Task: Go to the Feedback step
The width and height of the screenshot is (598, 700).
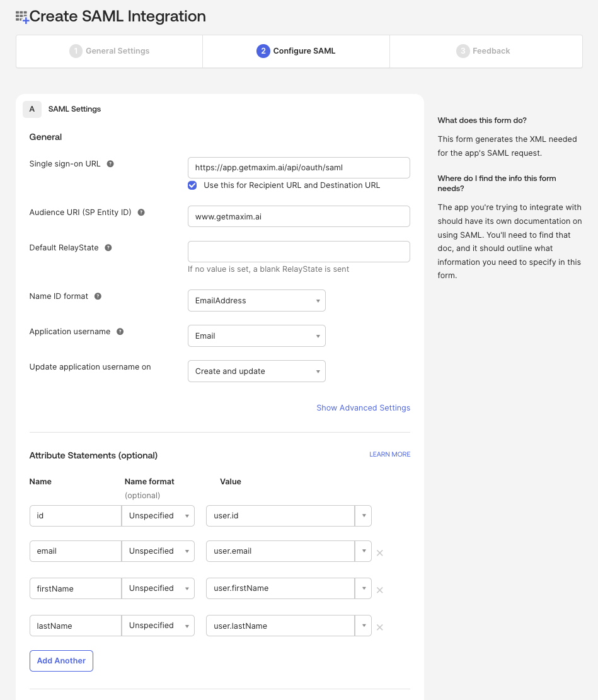Action: 483,51
